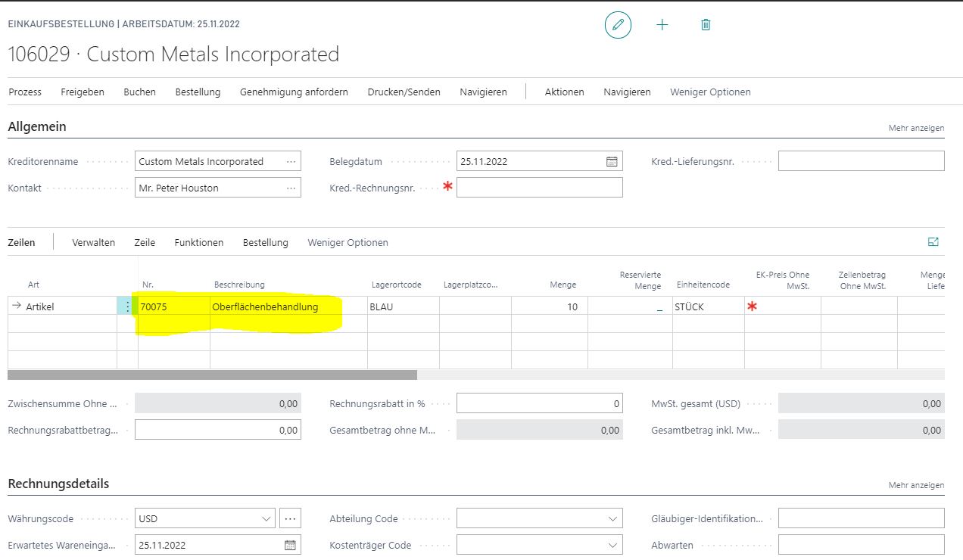Click Menge cell showing 10
Image resolution: width=963 pixels, height=560 pixels.
coord(549,306)
